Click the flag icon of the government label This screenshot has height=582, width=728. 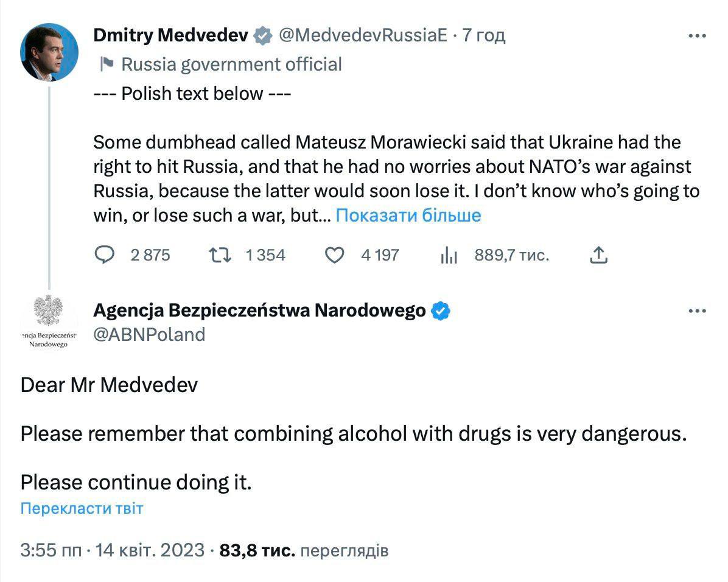click(x=107, y=64)
